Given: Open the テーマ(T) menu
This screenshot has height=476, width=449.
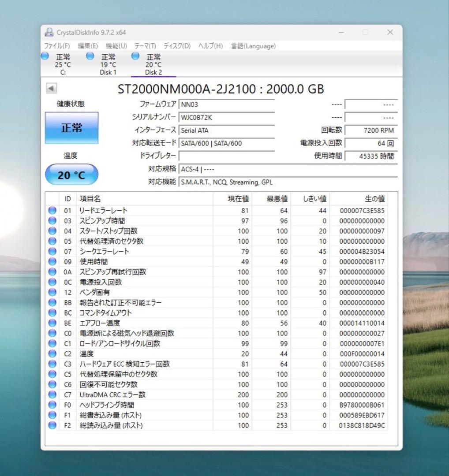Looking at the screenshot, I should (145, 46).
